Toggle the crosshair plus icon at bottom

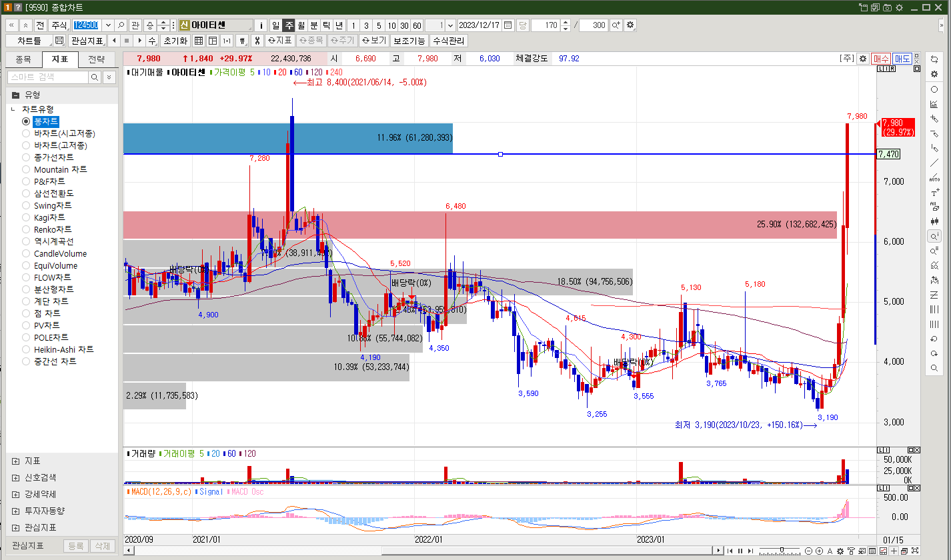[x=894, y=551]
